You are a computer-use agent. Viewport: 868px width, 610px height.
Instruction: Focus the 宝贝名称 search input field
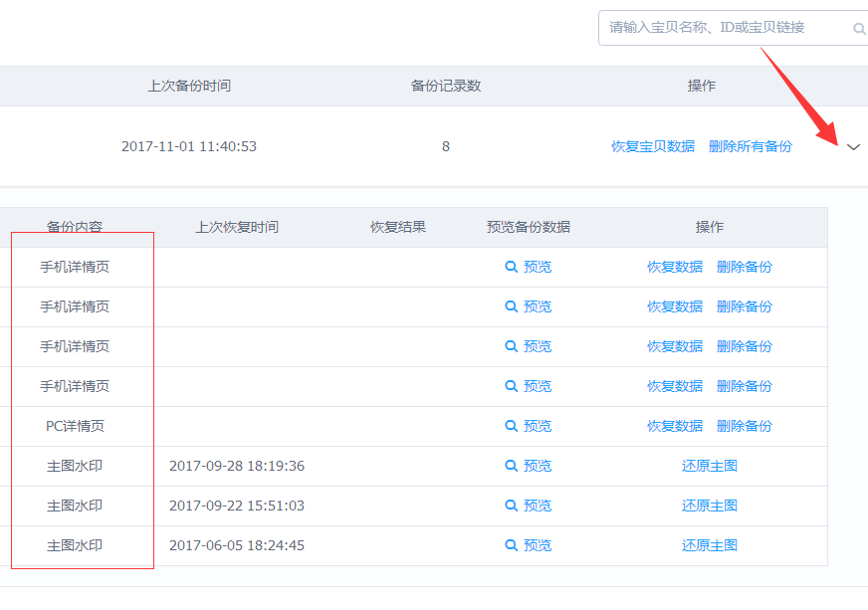coord(726,28)
